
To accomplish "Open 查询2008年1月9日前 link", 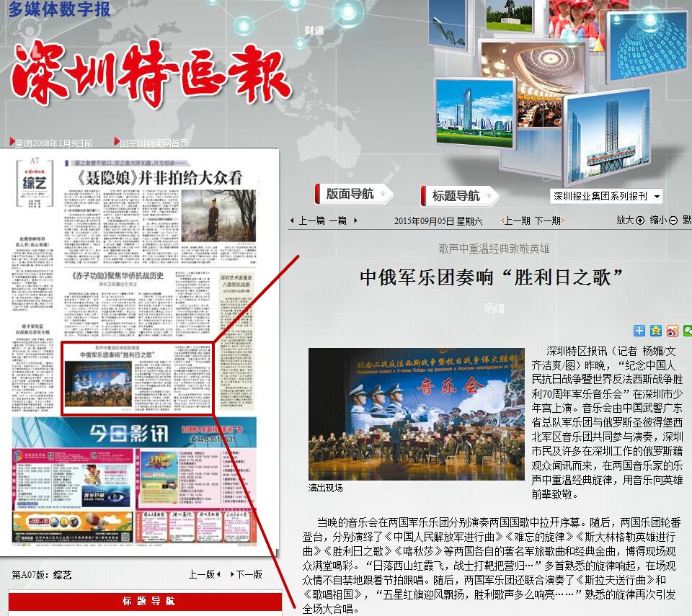I will pyautogui.click(x=53, y=143).
